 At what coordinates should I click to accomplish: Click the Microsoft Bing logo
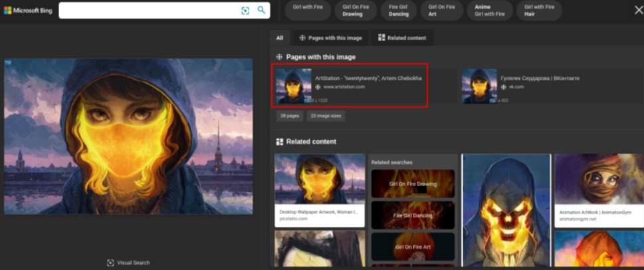pos(28,11)
